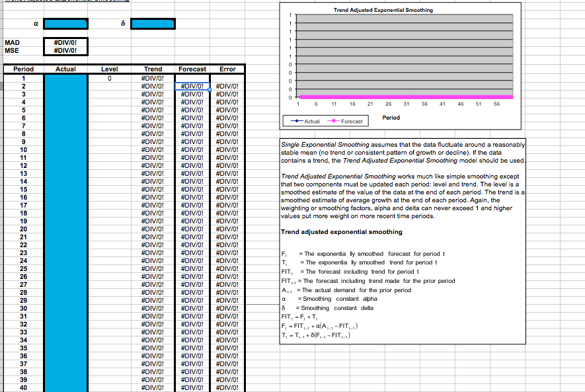Viewport: 585px width, 392px height.
Task: Click the delta smoothing constant input cell
Action: (153, 22)
